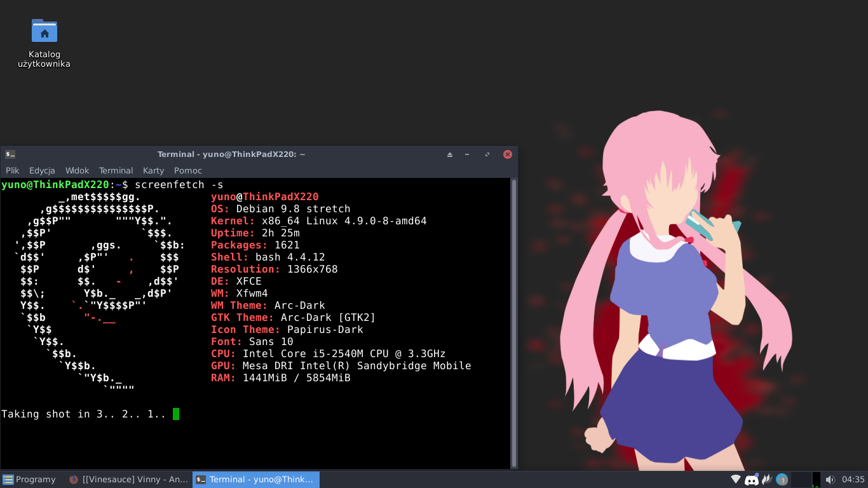Open the blue tray icon with badge 1
Viewport: 868px width, 488px height.
pyautogui.click(x=782, y=480)
